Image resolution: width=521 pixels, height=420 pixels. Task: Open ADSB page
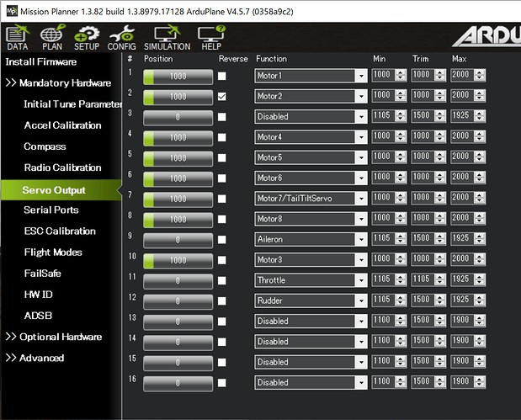[x=38, y=316]
